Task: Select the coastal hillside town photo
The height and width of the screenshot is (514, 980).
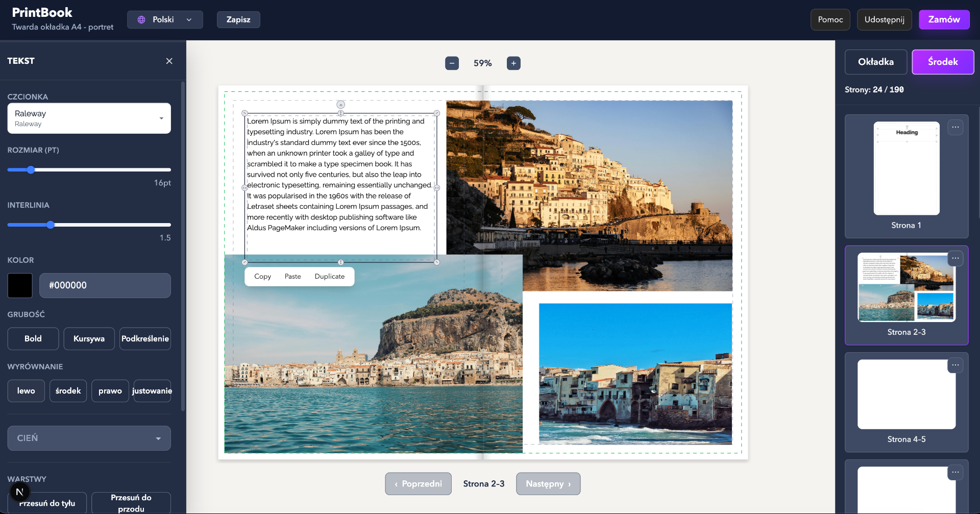Action: [590, 195]
